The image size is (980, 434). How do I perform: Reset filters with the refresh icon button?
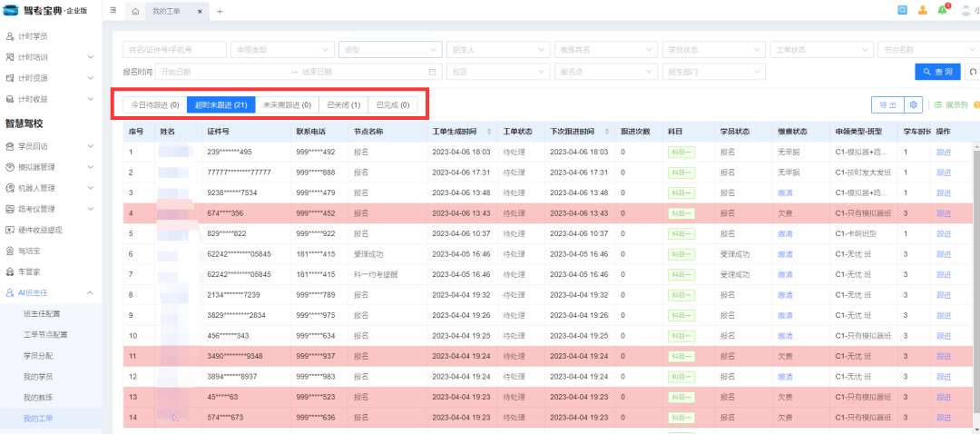(973, 72)
